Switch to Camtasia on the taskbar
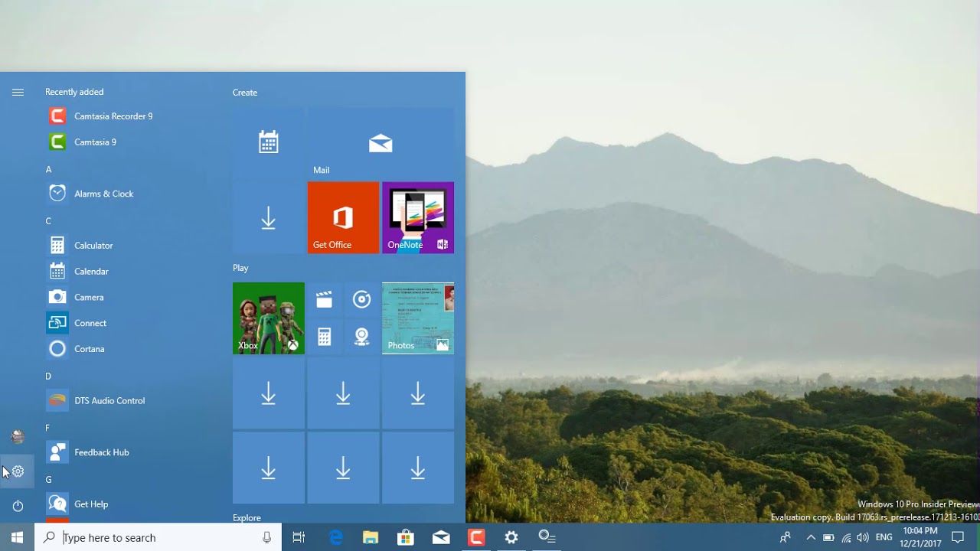This screenshot has height=551, width=980. [x=476, y=537]
